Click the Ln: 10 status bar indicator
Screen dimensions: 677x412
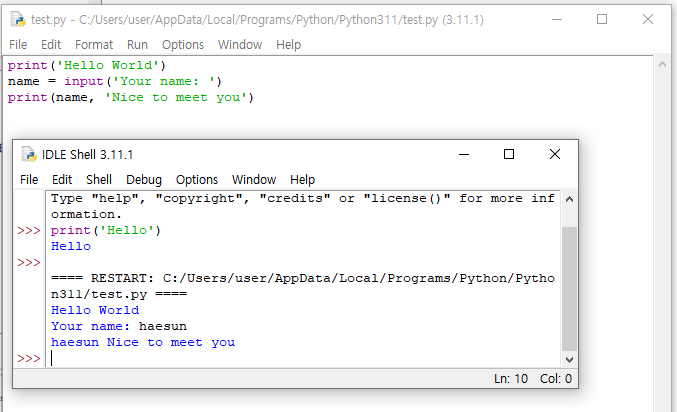511,379
